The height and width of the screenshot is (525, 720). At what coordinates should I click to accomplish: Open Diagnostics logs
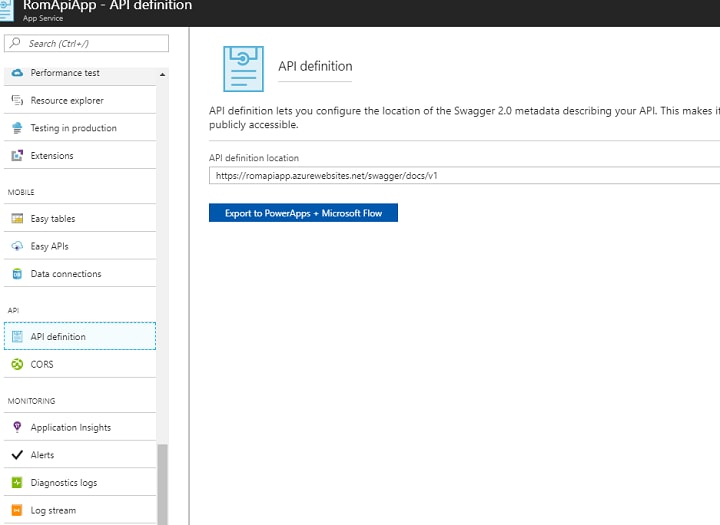coord(80,483)
